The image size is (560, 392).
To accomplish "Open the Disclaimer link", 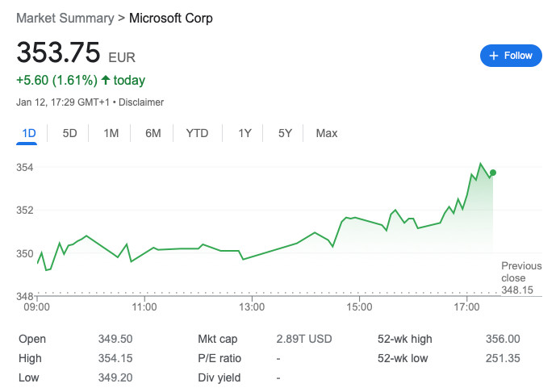I will coord(141,102).
